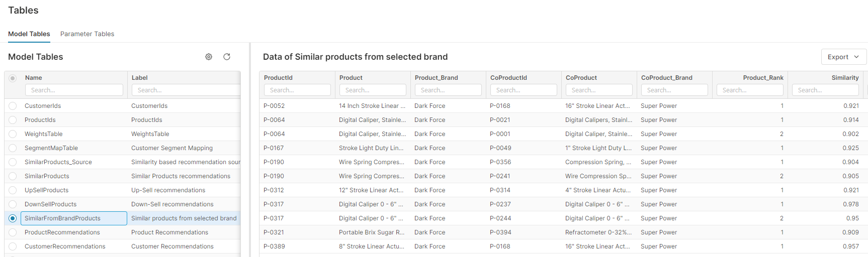Viewport: 868px width, 257px height.
Task: Select the CustomerIds radio button
Action: [13, 106]
